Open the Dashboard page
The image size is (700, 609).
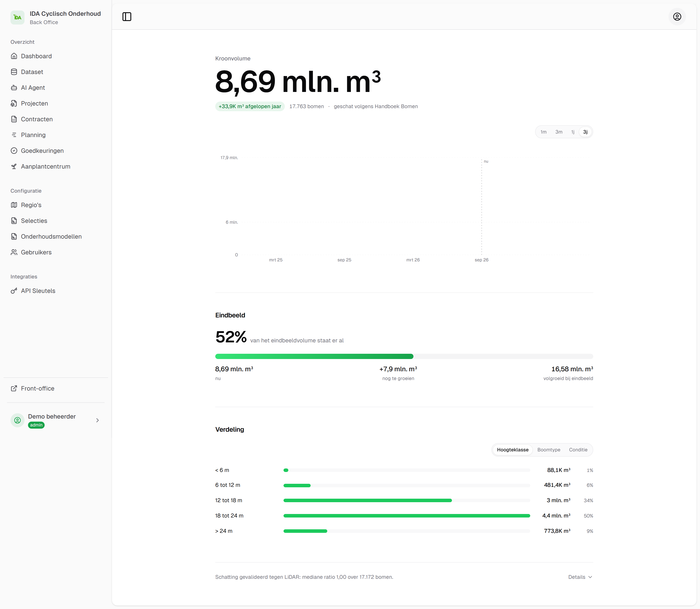(56, 56)
